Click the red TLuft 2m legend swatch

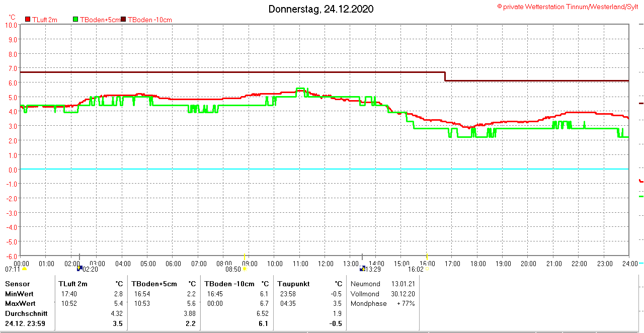28,20
